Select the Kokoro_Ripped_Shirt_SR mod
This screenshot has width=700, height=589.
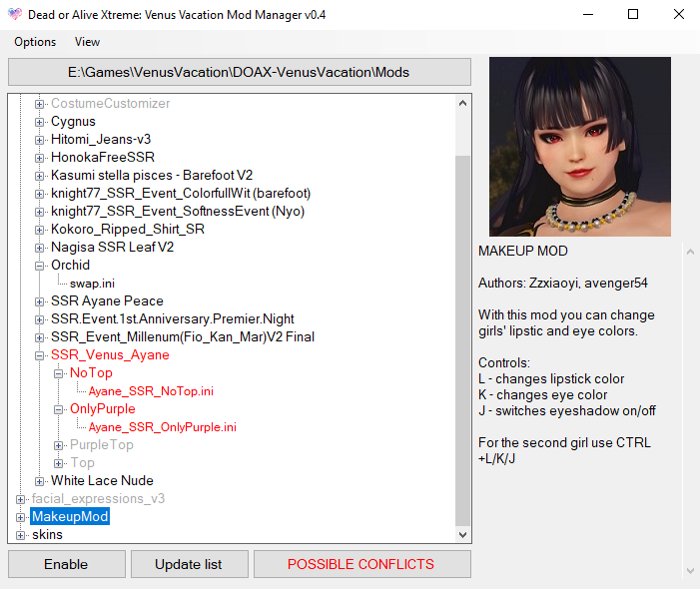tap(128, 229)
